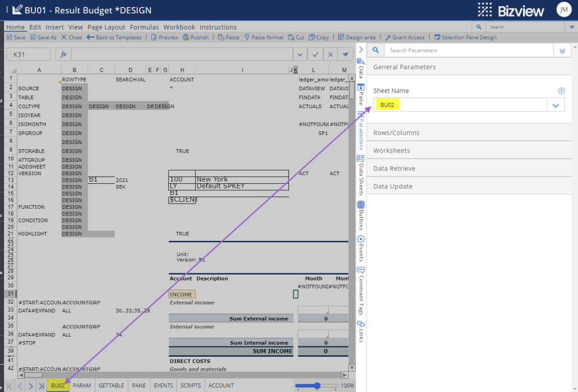The width and height of the screenshot is (578, 392).
Task: Expand the Data Retrieve section
Action: 469,168
